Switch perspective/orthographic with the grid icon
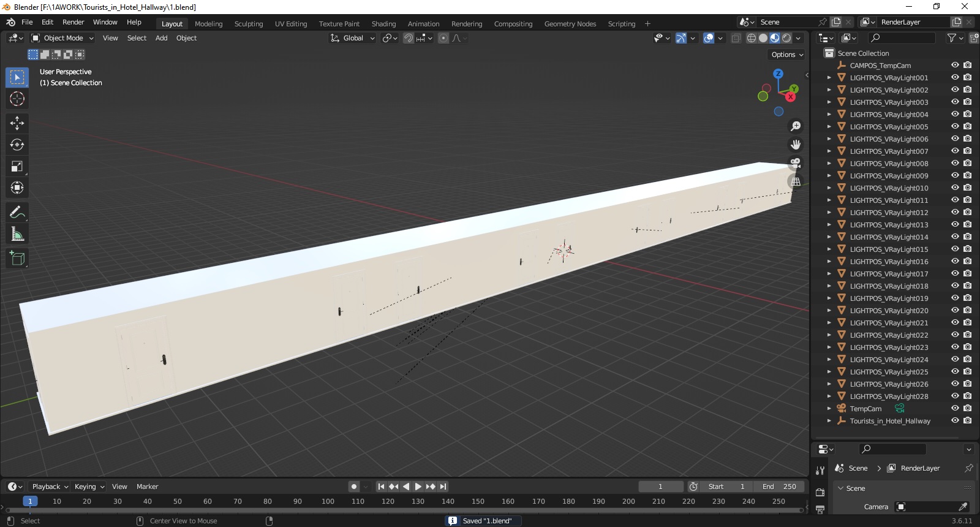Image resolution: width=980 pixels, height=527 pixels. [x=796, y=181]
